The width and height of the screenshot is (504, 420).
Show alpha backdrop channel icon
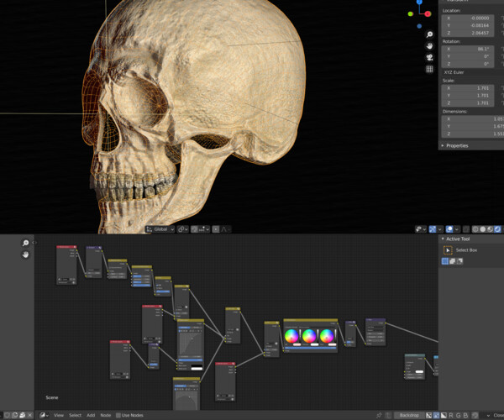[x=444, y=415]
